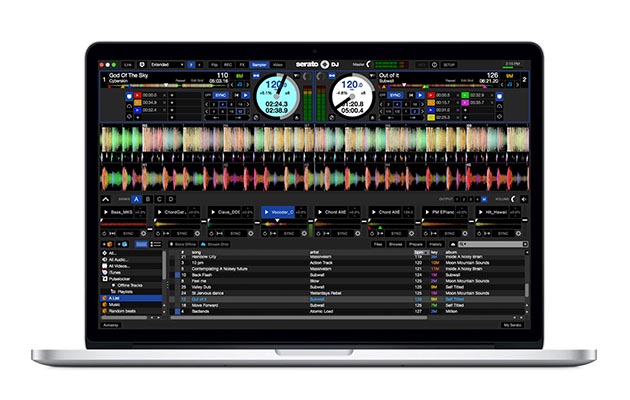Screen dimensions: 630x400
Task: Play the Hit_Hawaii sample slot
Action: pyautogui.click(x=494, y=213)
